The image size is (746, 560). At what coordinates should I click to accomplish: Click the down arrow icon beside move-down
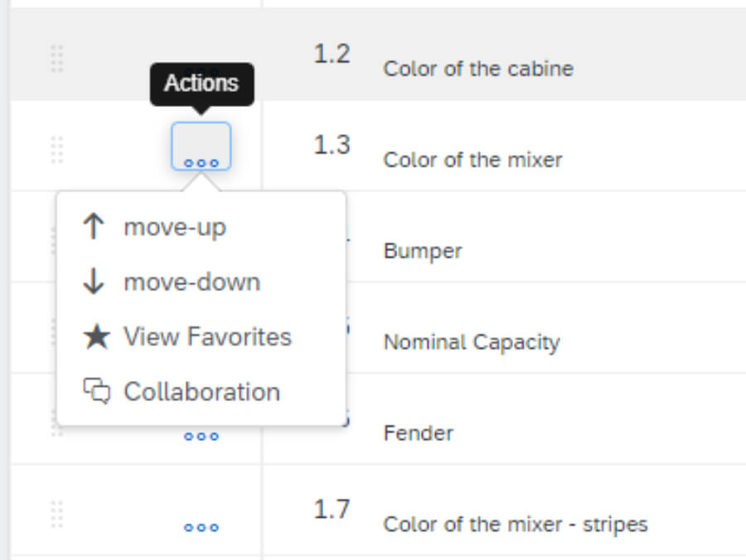tap(94, 281)
